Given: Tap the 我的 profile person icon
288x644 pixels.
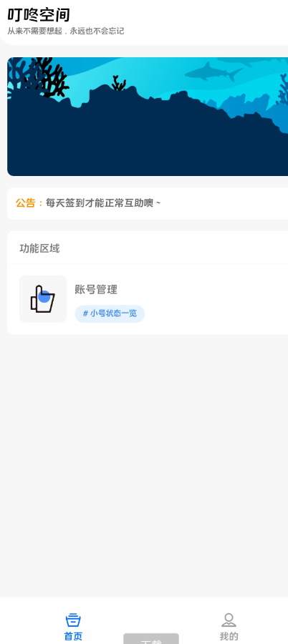Looking at the screenshot, I should (229, 620).
